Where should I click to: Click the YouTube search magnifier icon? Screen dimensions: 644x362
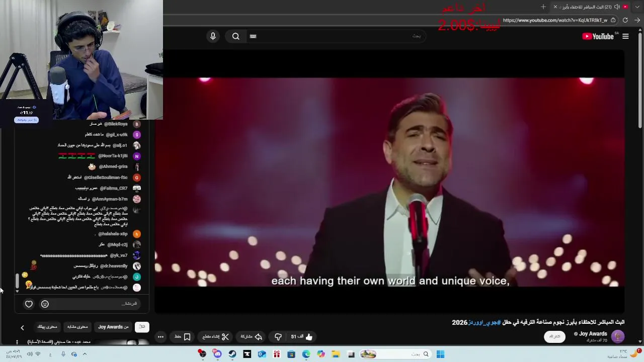point(235,36)
